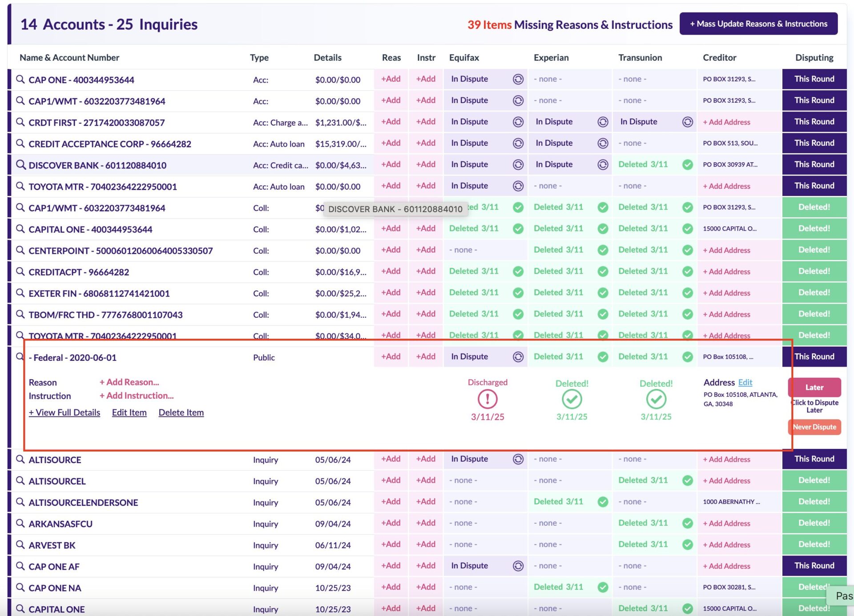Click Experian dispute circle icon in CRDT FIRST row

pos(603,122)
